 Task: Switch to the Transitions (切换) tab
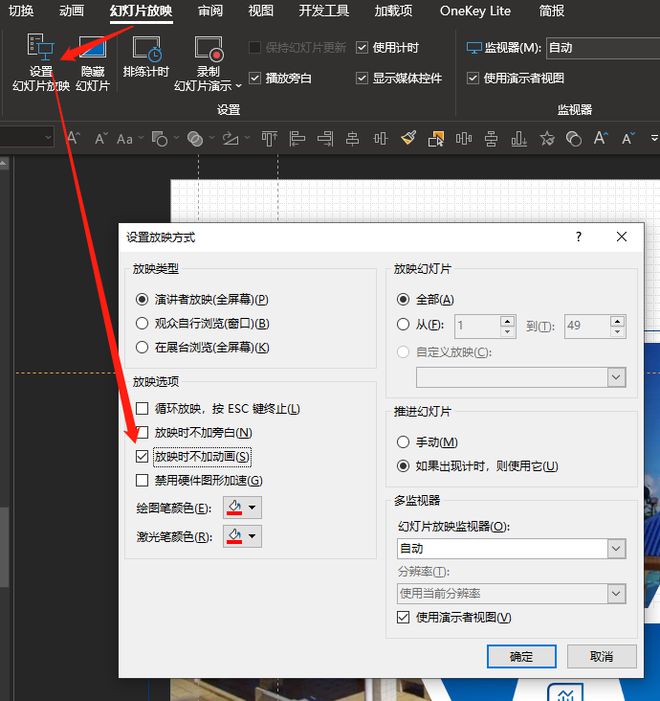[x=21, y=11]
